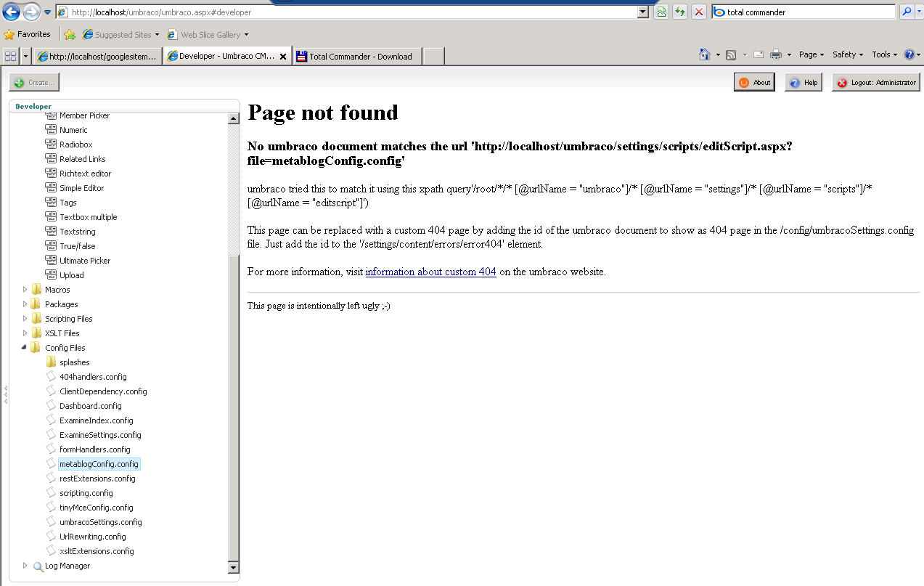Screen dimensions: 924x586
Task: Select ExamineIndex.config in the tree
Action: (x=97, y=420)
